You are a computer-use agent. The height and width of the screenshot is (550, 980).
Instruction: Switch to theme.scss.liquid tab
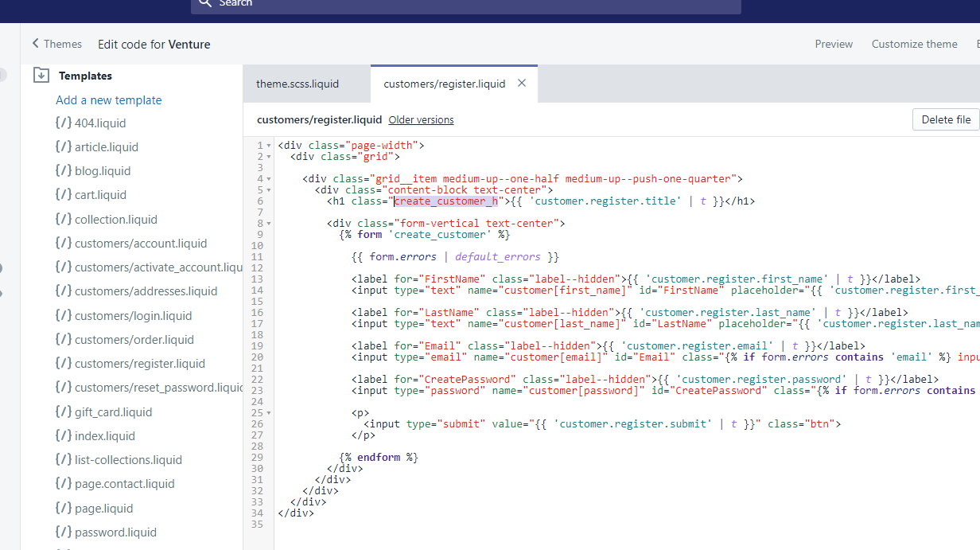coord(297,84)
